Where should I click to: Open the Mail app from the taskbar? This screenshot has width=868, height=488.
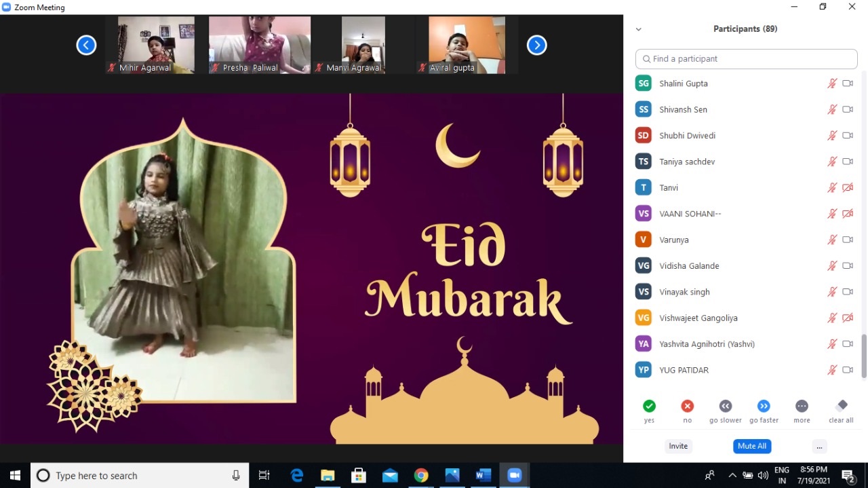pos(390,475)
